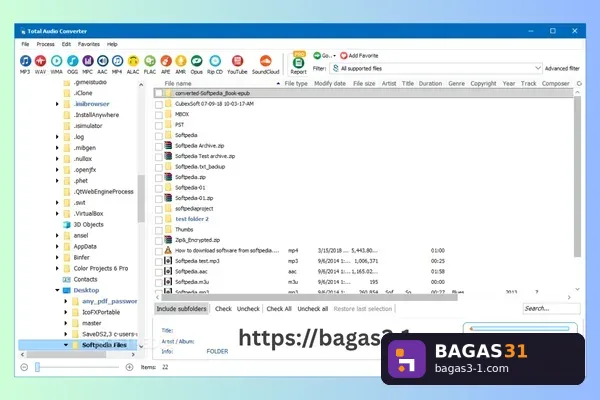The height and width of the screenshot is (400, 600).
Task: Click Restore last selection
Action: 363,309
